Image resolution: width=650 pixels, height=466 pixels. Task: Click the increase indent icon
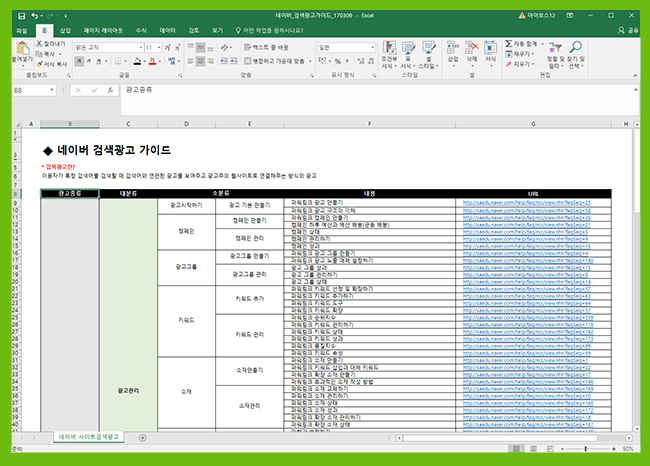(234, 61)
